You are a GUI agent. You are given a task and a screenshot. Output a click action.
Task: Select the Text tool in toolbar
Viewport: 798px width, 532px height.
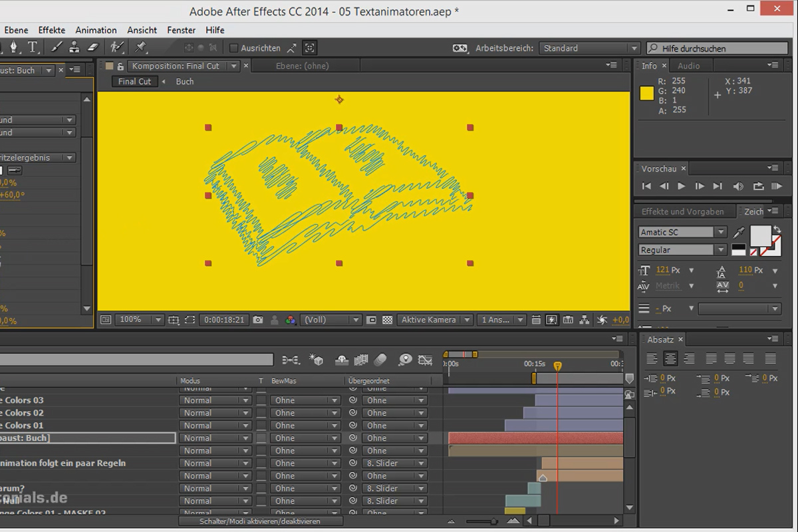[32, 48]
